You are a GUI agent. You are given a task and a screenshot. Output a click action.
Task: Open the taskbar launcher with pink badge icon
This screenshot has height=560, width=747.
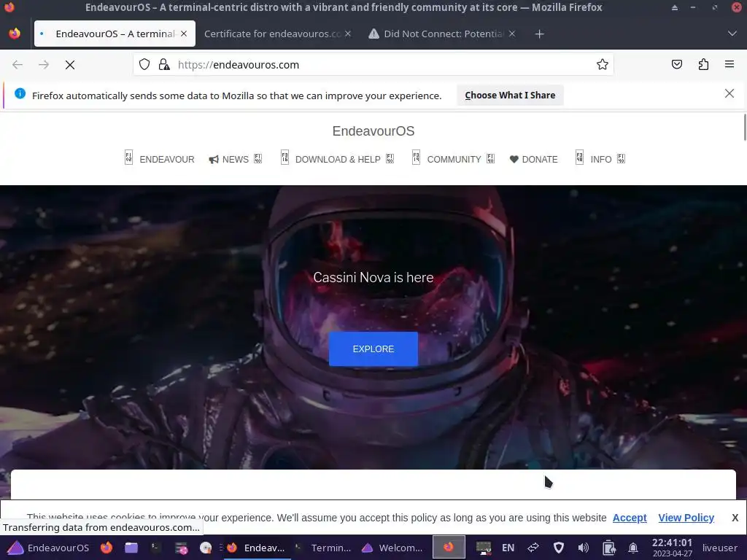tap(181, 548)
